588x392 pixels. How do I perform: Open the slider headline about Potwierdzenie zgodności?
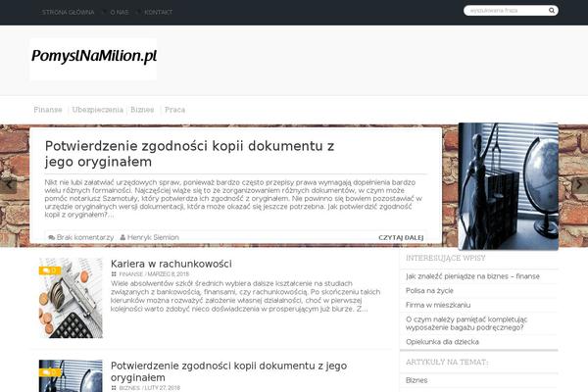[189, 154]
